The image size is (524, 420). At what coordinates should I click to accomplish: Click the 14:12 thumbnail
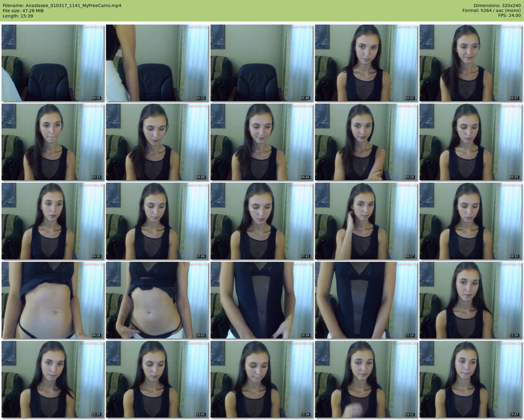(x=366, y=379)
